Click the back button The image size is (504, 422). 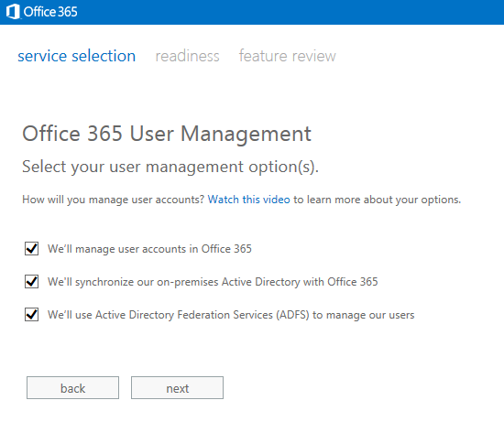tap(72, 388)
